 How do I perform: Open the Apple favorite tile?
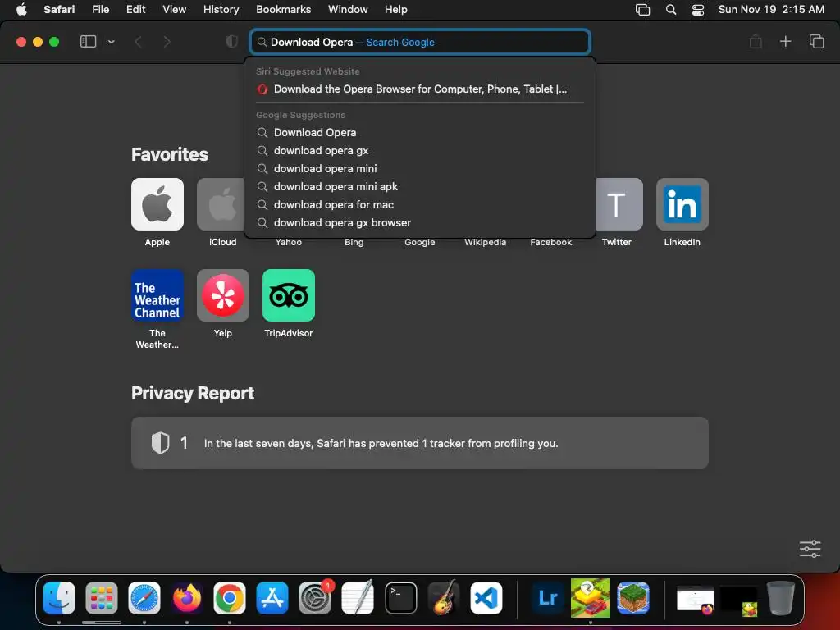[157, 204]
